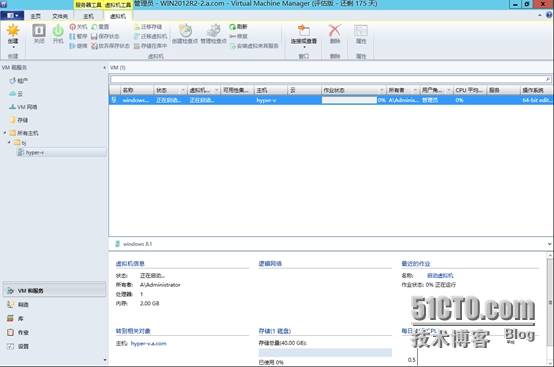This screenshot has height=367, width=554.
Task: Collapse the windows 8.1 details pane chevron
Action: 549,244
